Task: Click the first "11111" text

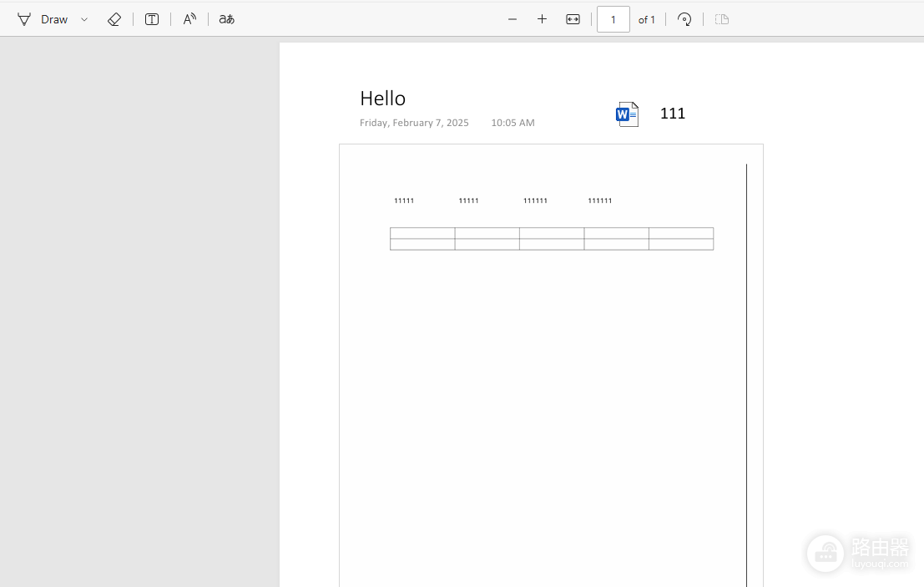Action: coord(404,200)
